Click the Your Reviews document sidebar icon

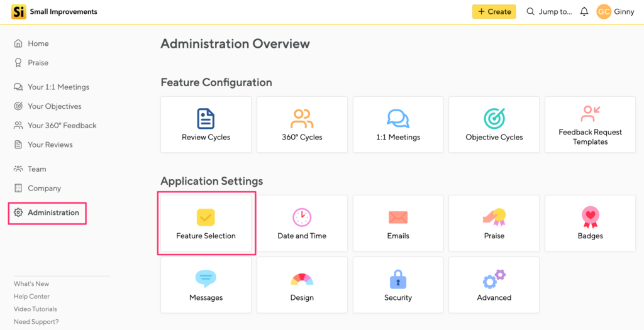pyautogui.click(x=18, y=145)
